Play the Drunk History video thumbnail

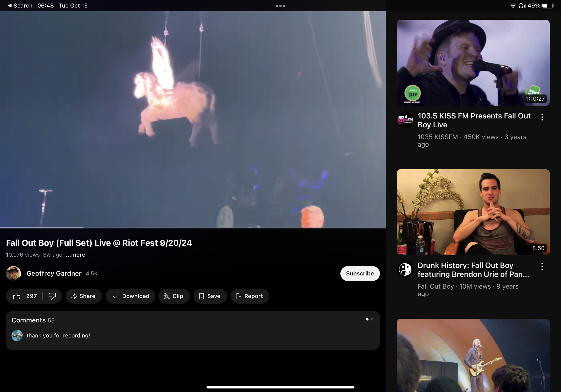(473, 212)
